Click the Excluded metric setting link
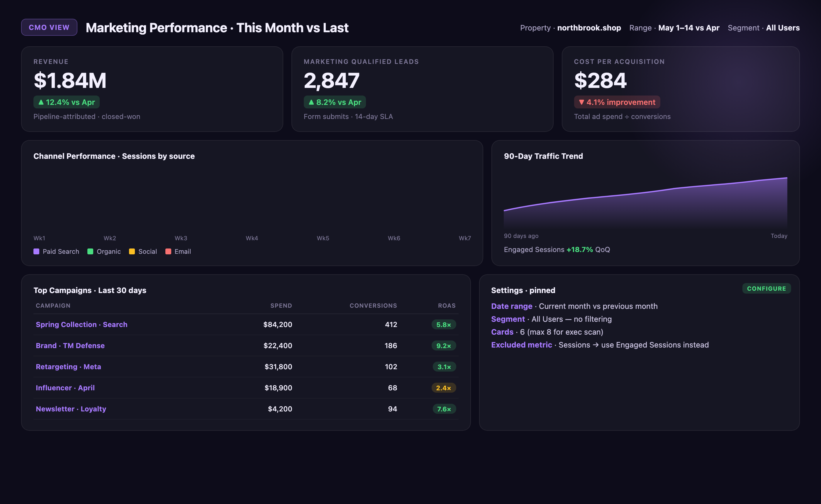This screenshot has width=821, height=504. point(522,345)
